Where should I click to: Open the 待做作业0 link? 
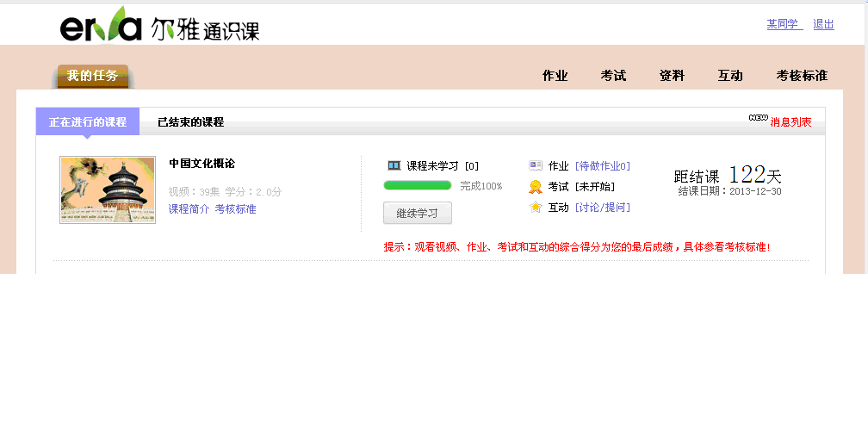(603, 165)
